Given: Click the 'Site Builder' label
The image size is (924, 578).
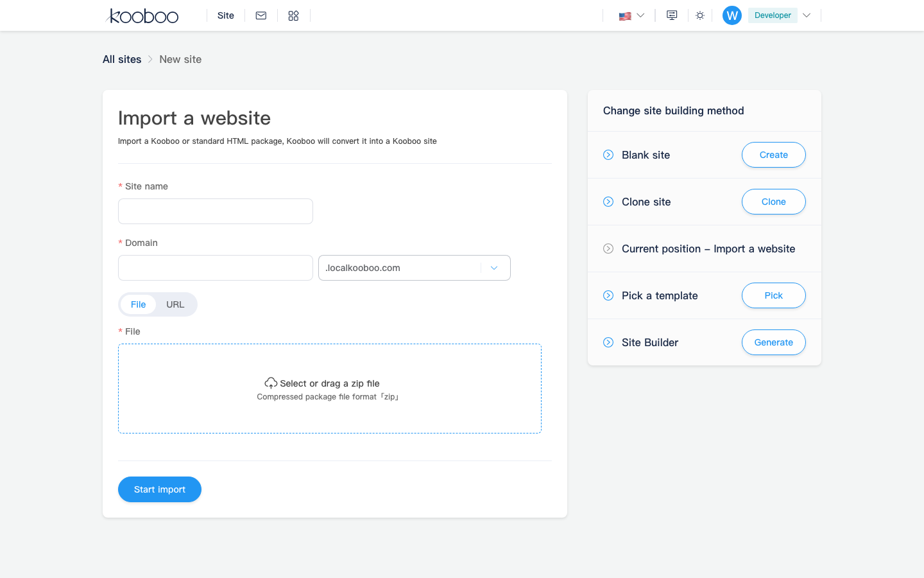Looking at the screenshot, I should click(x=650, y=342).
